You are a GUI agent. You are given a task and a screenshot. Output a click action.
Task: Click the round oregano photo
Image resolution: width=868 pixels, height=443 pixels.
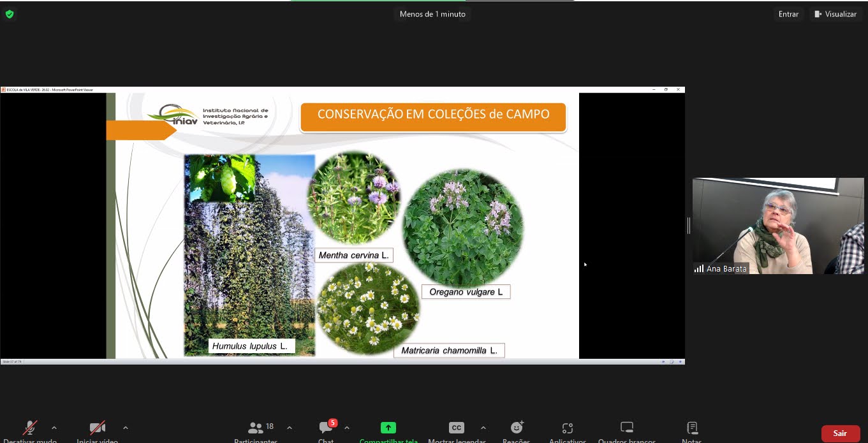[464, 228]
